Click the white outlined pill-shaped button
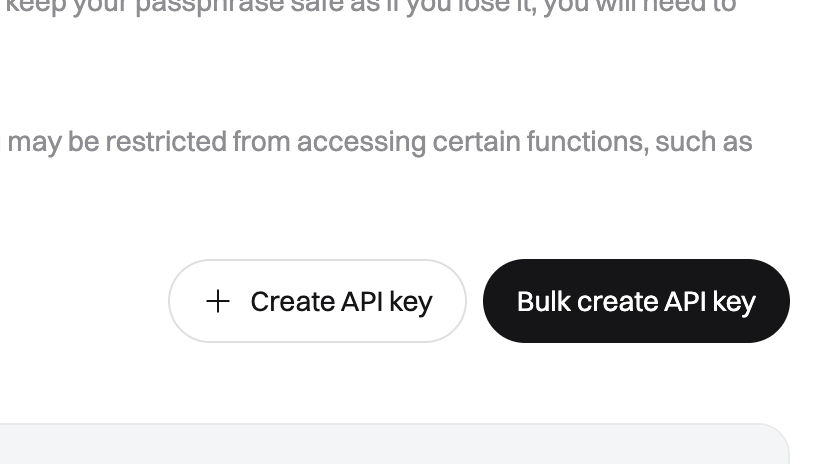The image size is (834, 464). coord(318,301)
